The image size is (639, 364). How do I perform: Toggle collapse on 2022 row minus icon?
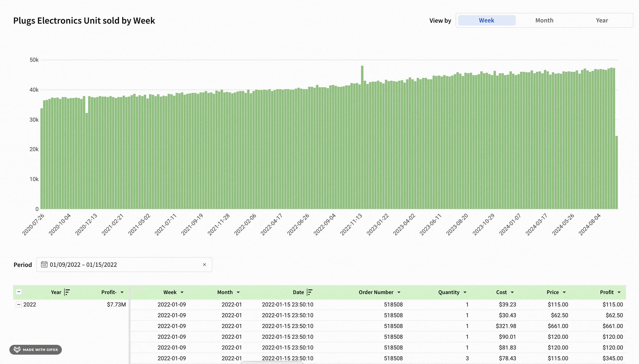pyautogui.click(x=19, y=304)
